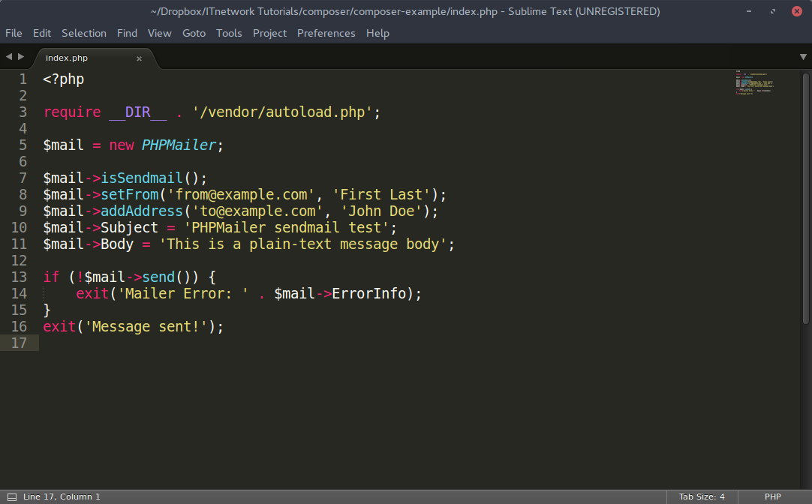Viewport: 812px width, 504px height.
Task: Open the Goto menu
Action: pyautogui.click(x=194, y=33)
